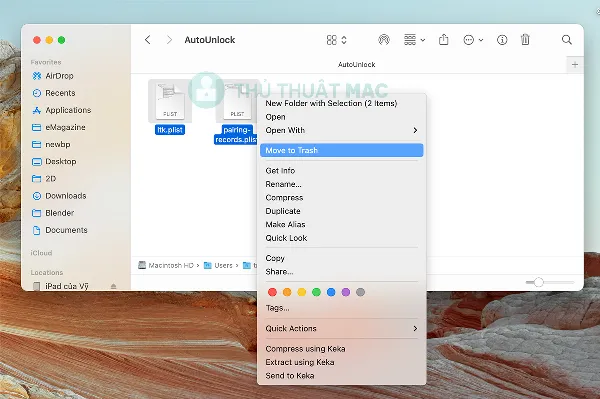
Task: Choose Duplicate from context menu
Action: 283,211
